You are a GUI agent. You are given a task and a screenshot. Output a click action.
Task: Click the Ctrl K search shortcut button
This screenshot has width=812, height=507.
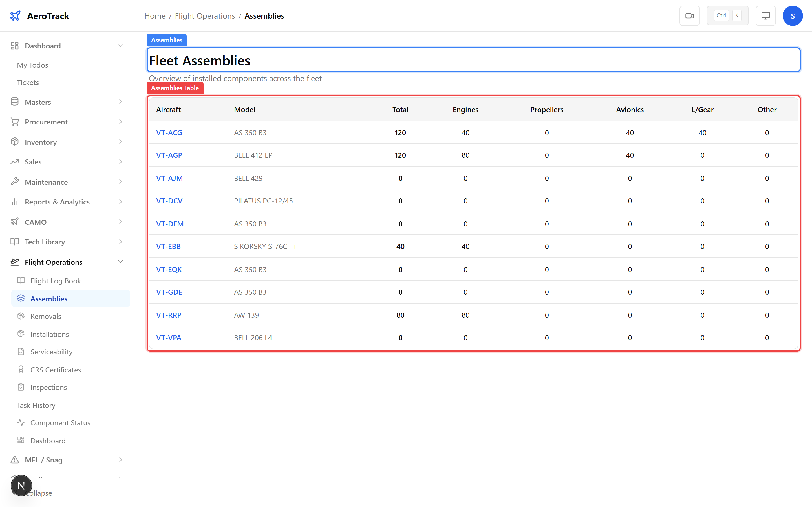pos(727,16)
